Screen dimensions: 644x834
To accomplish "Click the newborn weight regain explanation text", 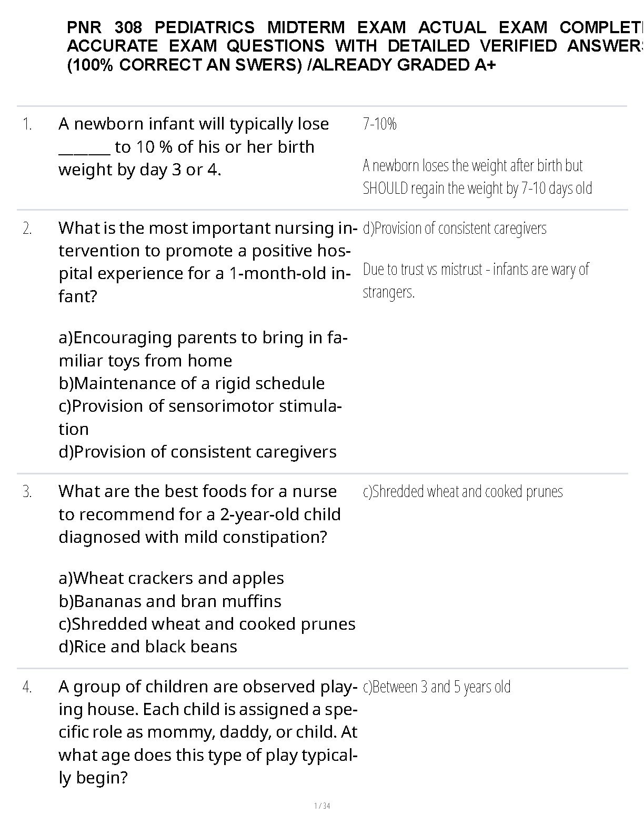I will (x=477, y=177).
